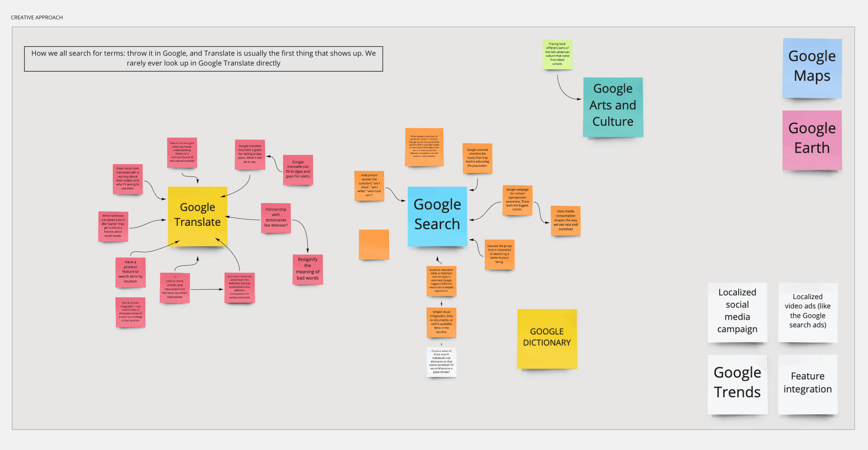Click the teal Google Arts and Culture note
868x450 pixels.
(613, 107)
